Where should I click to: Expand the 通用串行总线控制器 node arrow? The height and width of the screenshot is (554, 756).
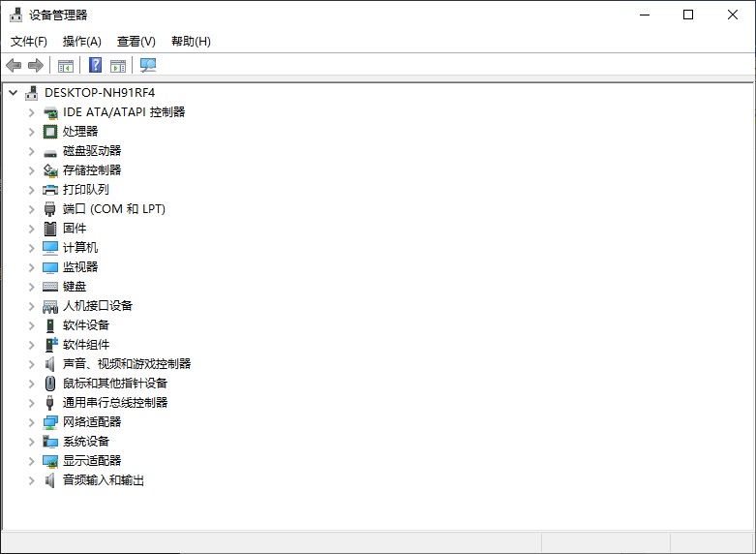pos(31,403)
